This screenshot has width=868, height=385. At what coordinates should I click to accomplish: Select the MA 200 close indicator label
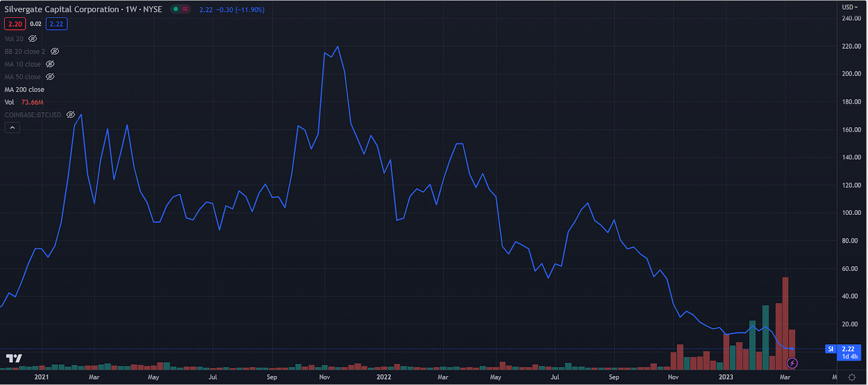click(24, 90)
